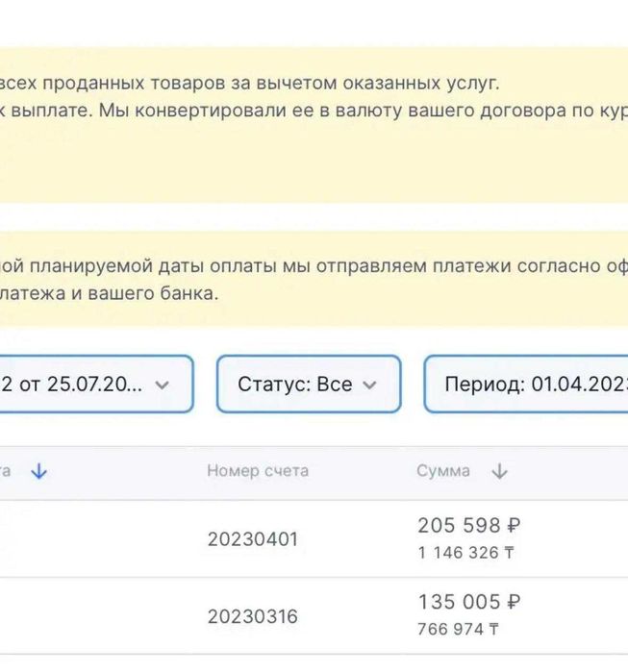Click the Номер счета column header

coord(258,471)
